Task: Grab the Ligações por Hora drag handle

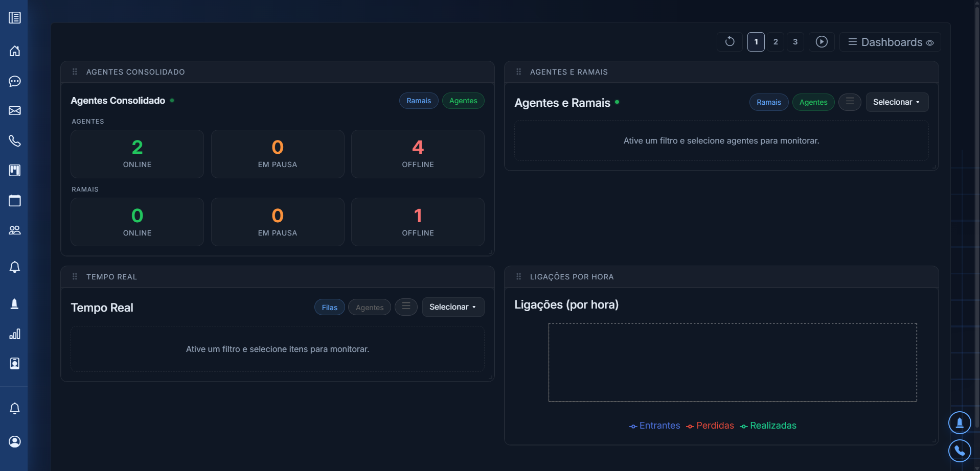Action: [518, 277]
